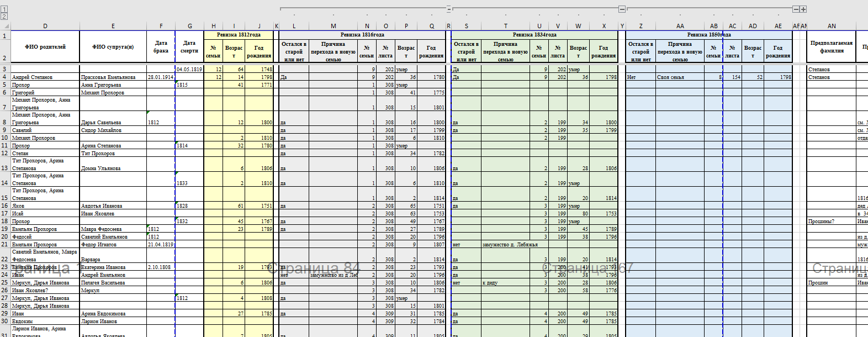Collapse the column group above column Y
Viewport: 868px width, 337px height.
point(622,9)
